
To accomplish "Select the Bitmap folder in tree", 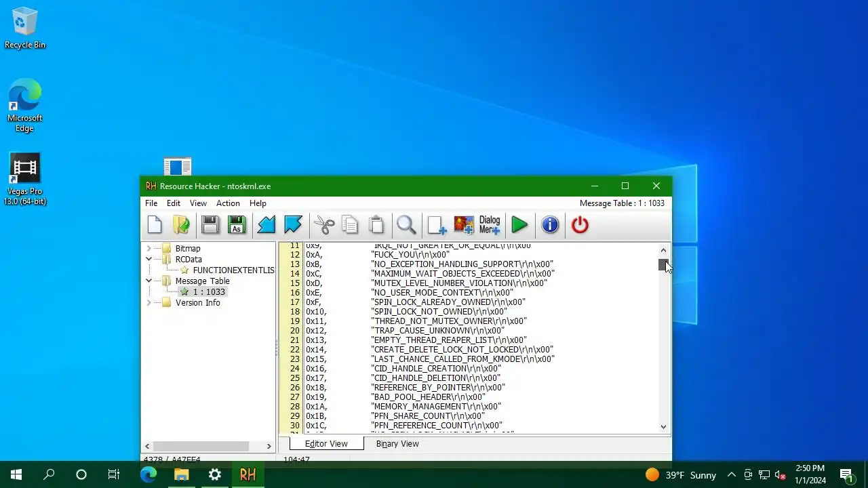I will pos(187,249).
